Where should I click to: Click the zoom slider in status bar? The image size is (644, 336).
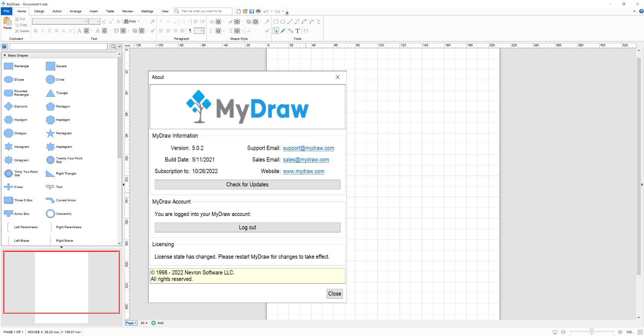pos(591,332)
